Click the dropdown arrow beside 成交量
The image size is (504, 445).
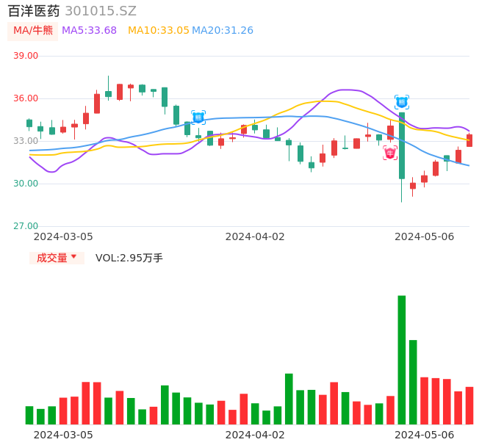[73, 257]
